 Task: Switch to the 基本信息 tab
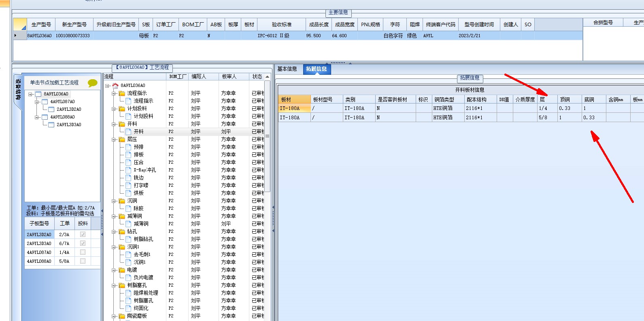[287, 69]
